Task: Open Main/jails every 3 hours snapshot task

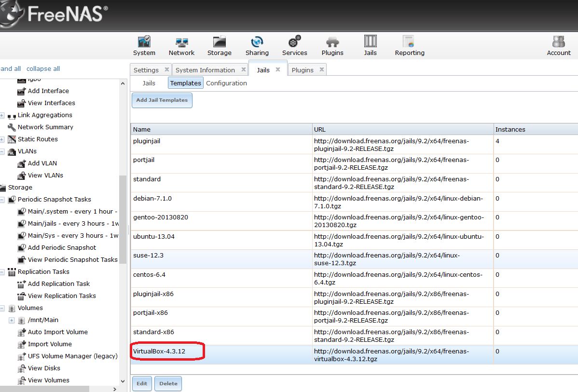Action: coord(68,224)
